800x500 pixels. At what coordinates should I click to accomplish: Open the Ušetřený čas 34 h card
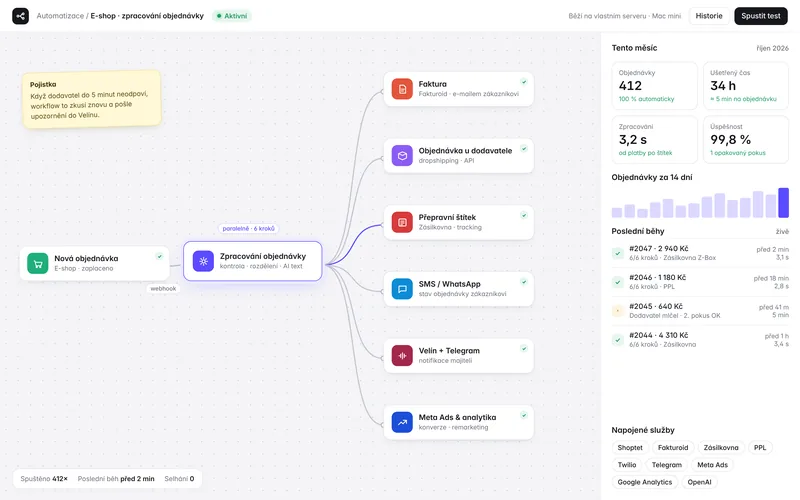746,86
